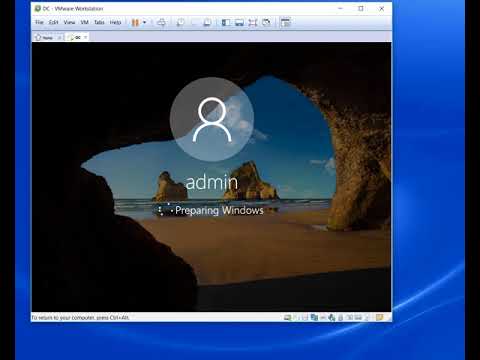Open the File menu
Viewport: 480px width, 360px height.
(39, 22)
